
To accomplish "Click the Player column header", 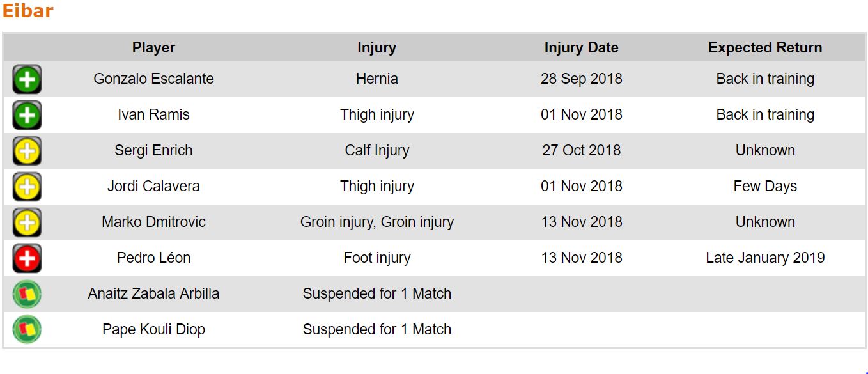I will click(x=153, y=47).
